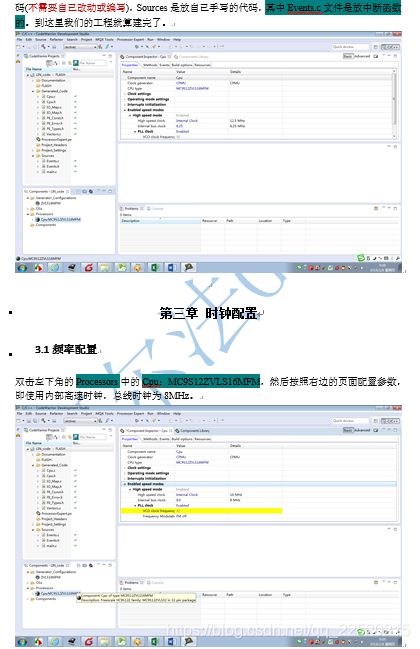420x649 pixels.
Task: Collapse PLL clock group in upper Component Inspector
Action: tap(135, 131)
